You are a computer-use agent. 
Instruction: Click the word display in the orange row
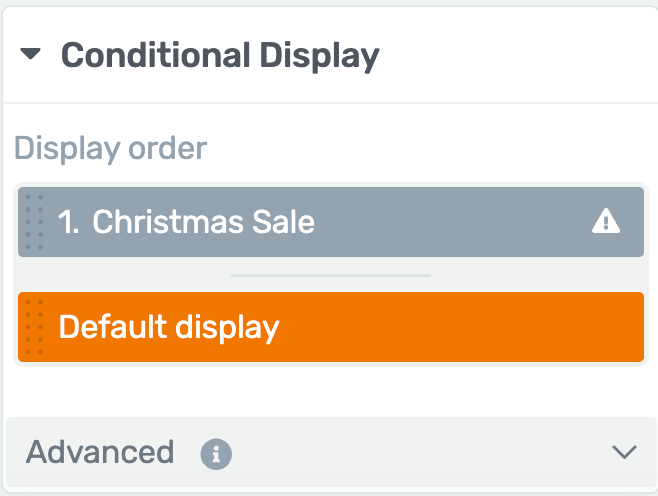[x=227, y=328]
